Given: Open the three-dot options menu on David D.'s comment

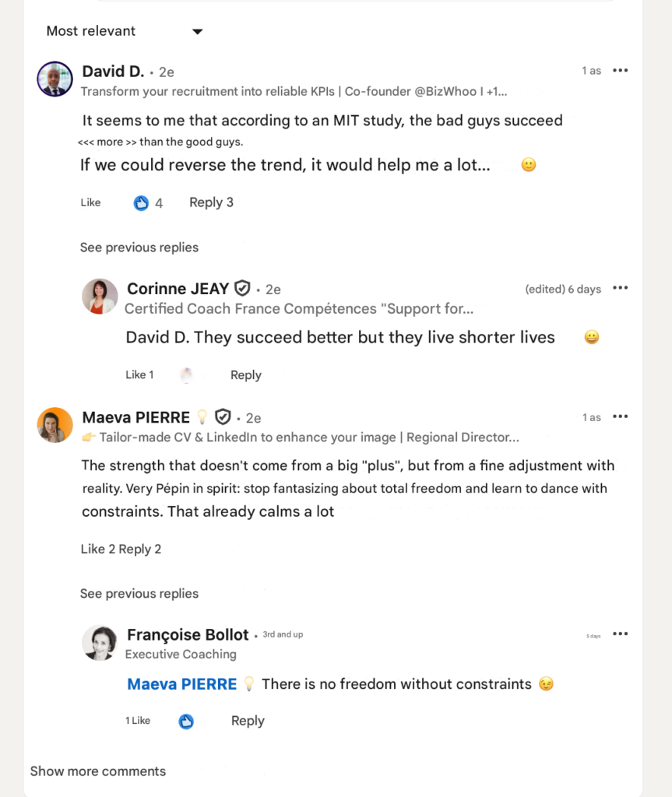Looking at the screenshot, I should [620, 70].
